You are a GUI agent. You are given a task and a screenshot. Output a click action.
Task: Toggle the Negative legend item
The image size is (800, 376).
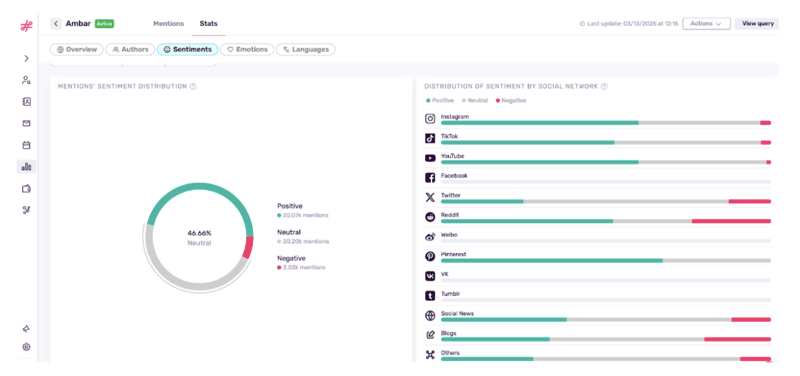coord(511,101)
